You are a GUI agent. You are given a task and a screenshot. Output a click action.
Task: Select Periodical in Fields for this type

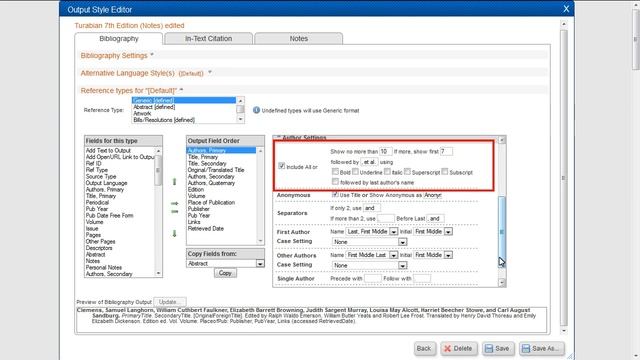pyautogui.click(x=97, y=202)
